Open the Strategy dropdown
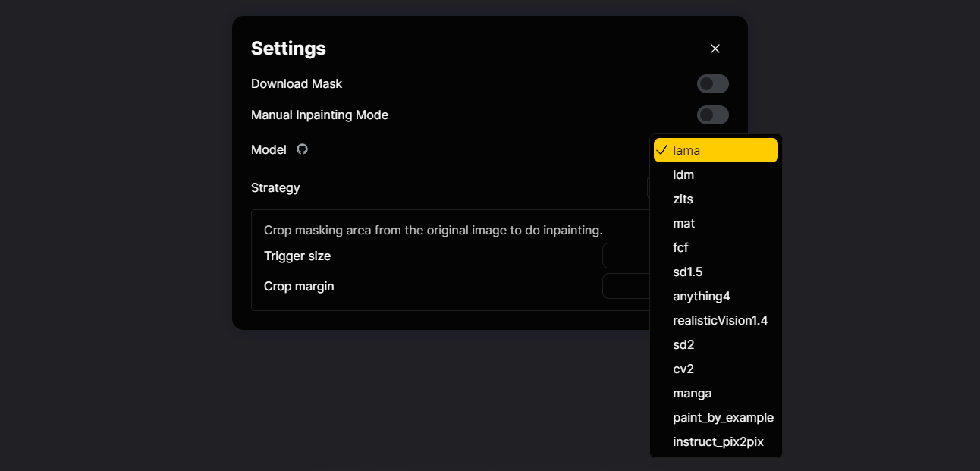 (x=649, y=187)
